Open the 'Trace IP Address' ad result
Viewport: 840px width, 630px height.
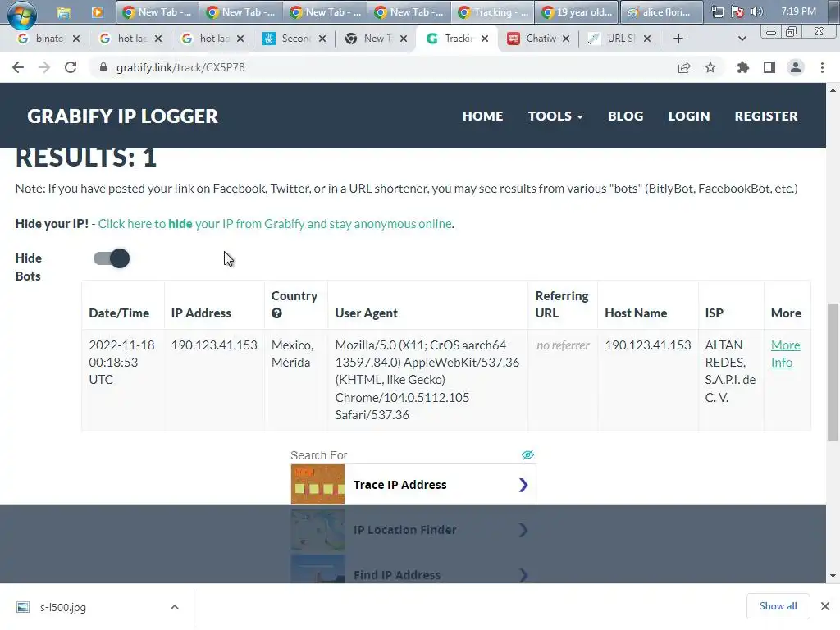click(x=413, y=485)
